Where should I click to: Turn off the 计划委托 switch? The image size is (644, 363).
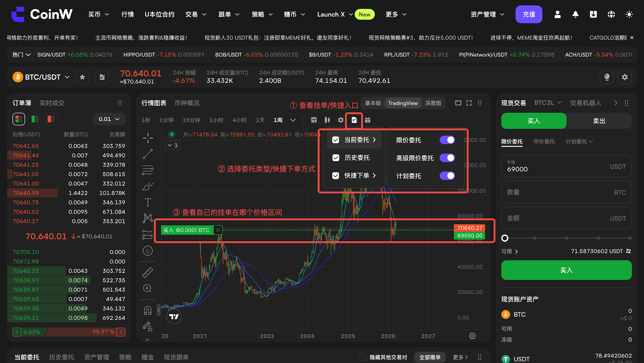click(447, 176)
